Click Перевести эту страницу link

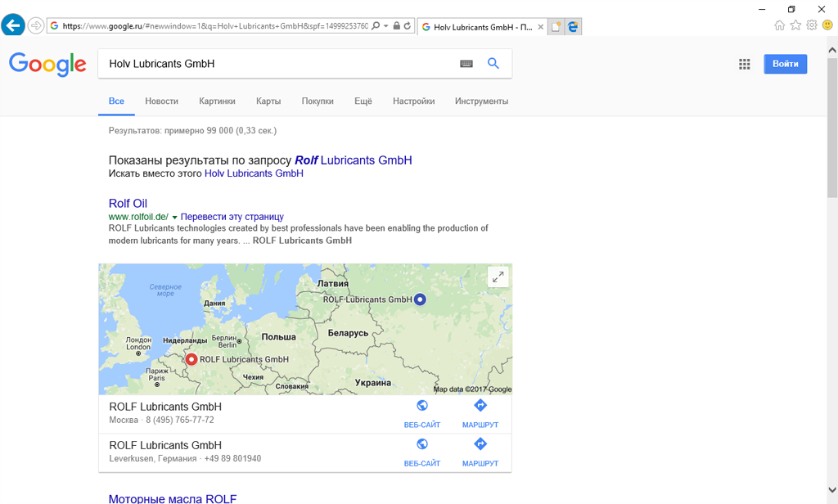(x=232, y=217)
